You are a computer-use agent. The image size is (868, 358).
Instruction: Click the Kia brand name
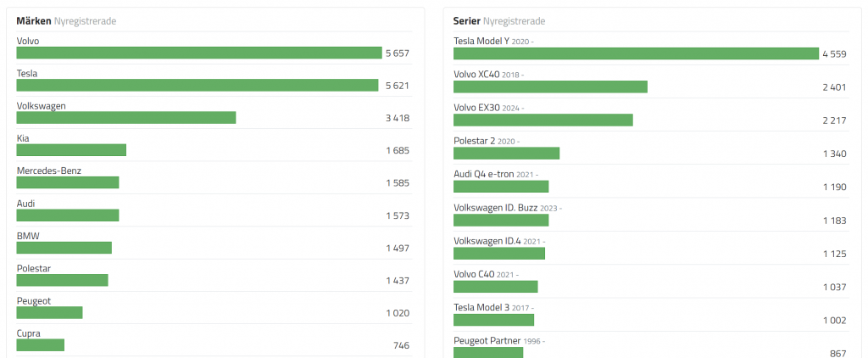[23, 138]
